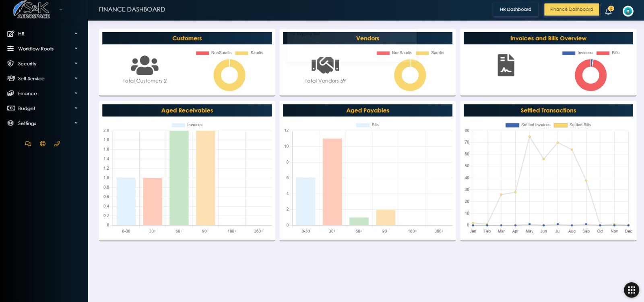Open the user profile avatar
This screenshot has width=644, height=302.
(x=627, y=11)
